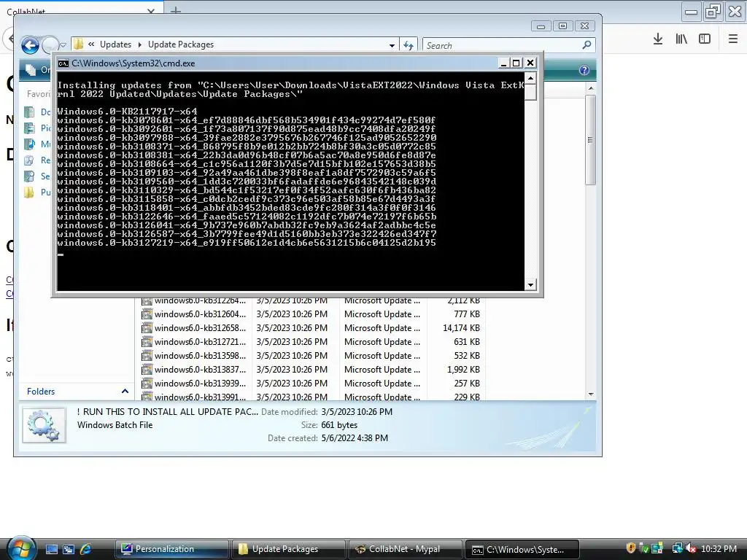The image size is (747, 560).
Task: Open Explorer's blue Help icon
Action: (584, 70)
